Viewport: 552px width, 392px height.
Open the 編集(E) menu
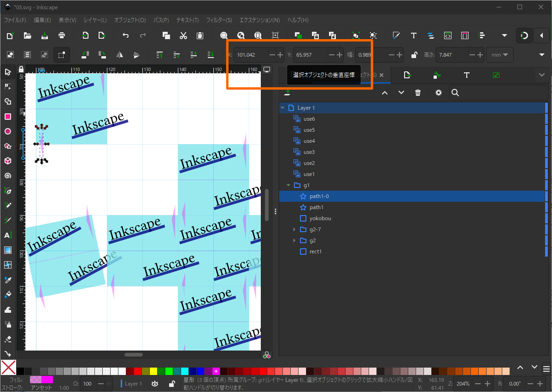(x=42, y=20)
